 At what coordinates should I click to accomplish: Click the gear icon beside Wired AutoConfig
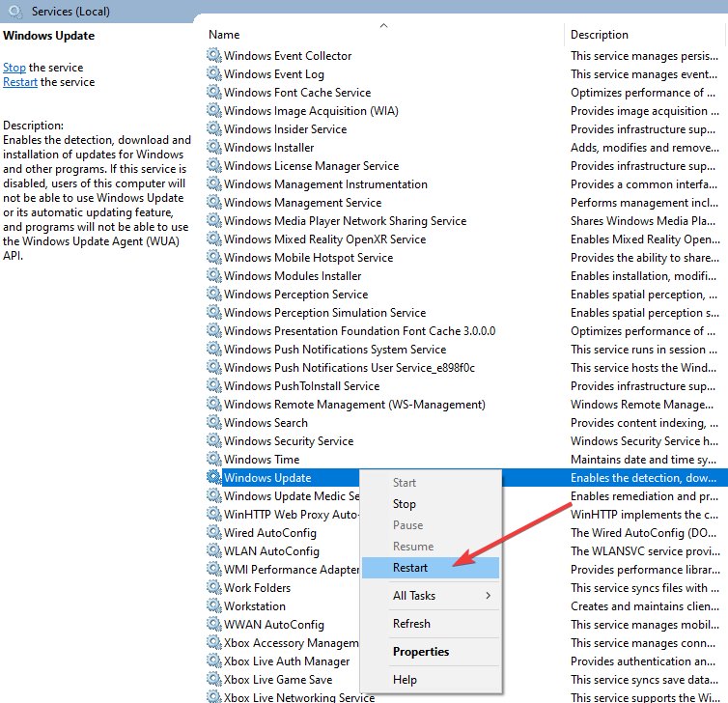tap(213, 532)
